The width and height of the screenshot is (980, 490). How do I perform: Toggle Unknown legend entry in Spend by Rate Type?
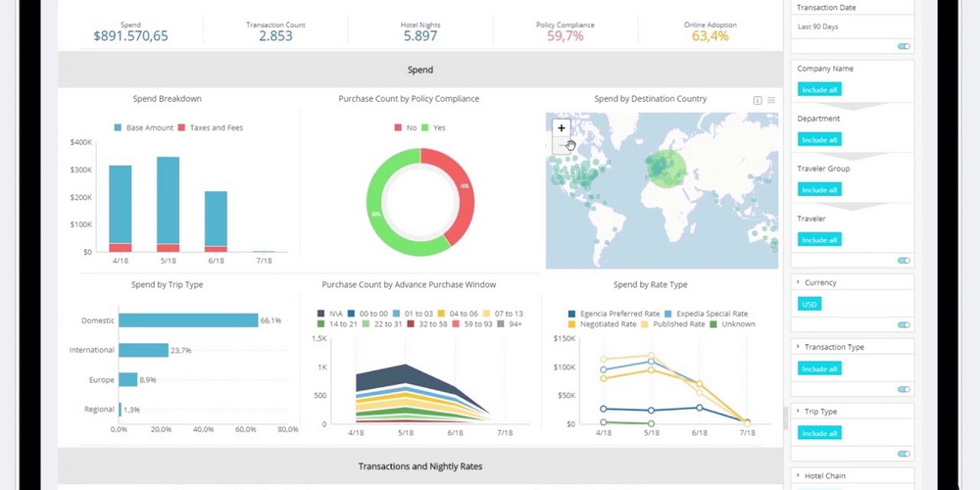[732, 323]
